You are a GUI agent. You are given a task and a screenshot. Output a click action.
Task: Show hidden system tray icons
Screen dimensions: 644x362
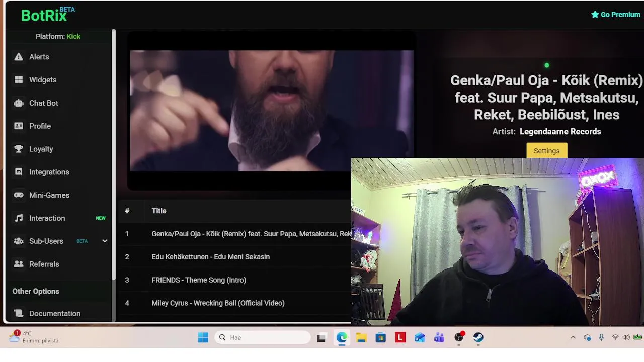point(573,337)
